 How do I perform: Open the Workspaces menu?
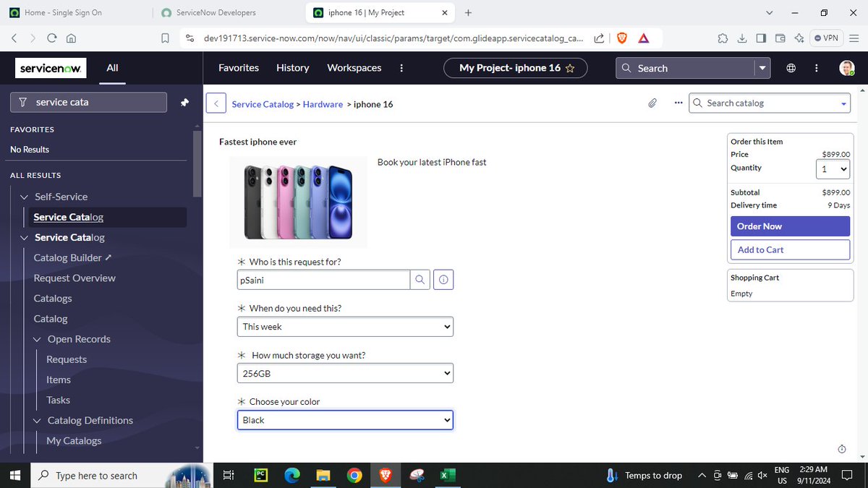coord(354,68)
